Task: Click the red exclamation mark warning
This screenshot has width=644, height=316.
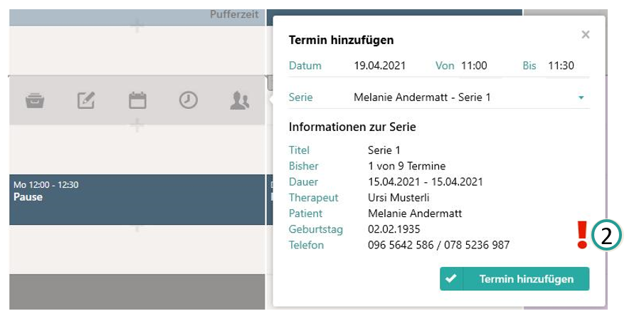Action: (x=582, y=235)
